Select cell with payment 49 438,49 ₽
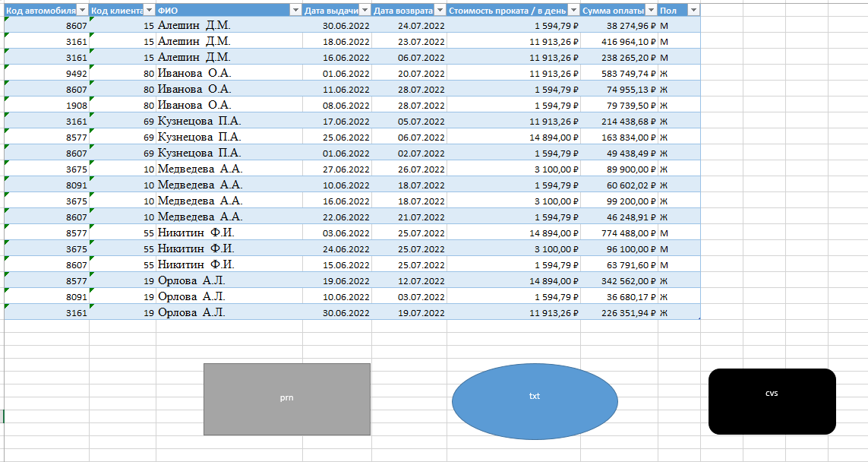Viewport: 868px width, 462px height. point(619,153)
